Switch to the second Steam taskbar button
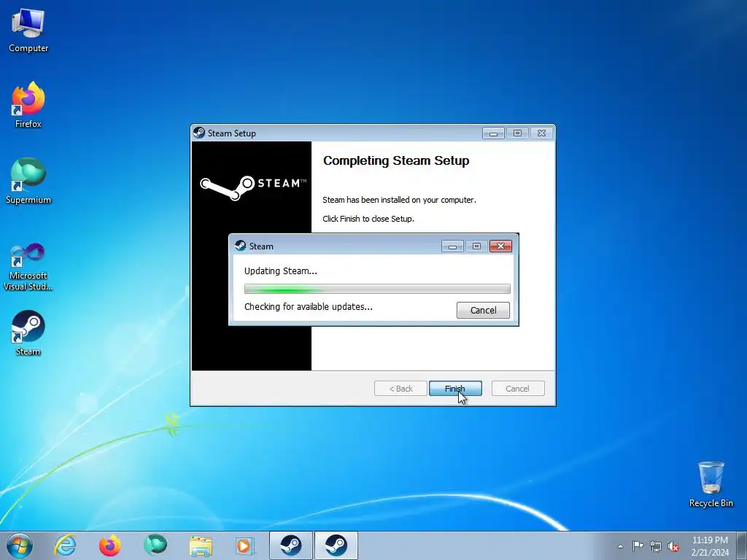 (336, 545)
